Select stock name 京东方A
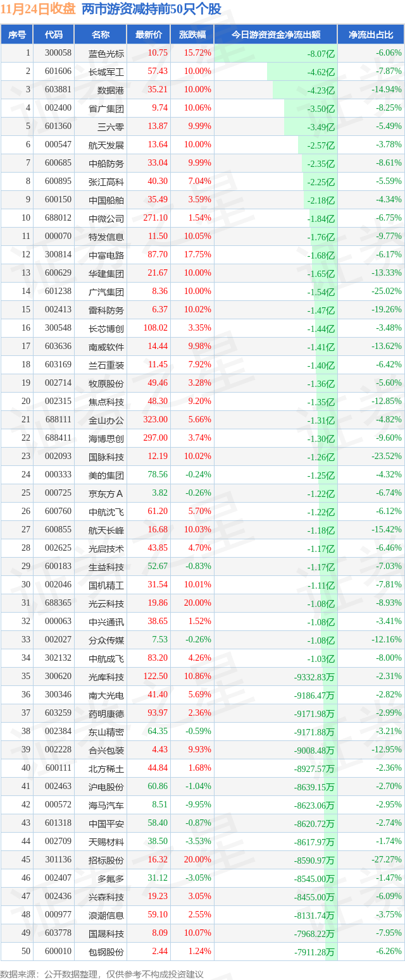This screenshot has width=405, height=980. pos(106,493)
